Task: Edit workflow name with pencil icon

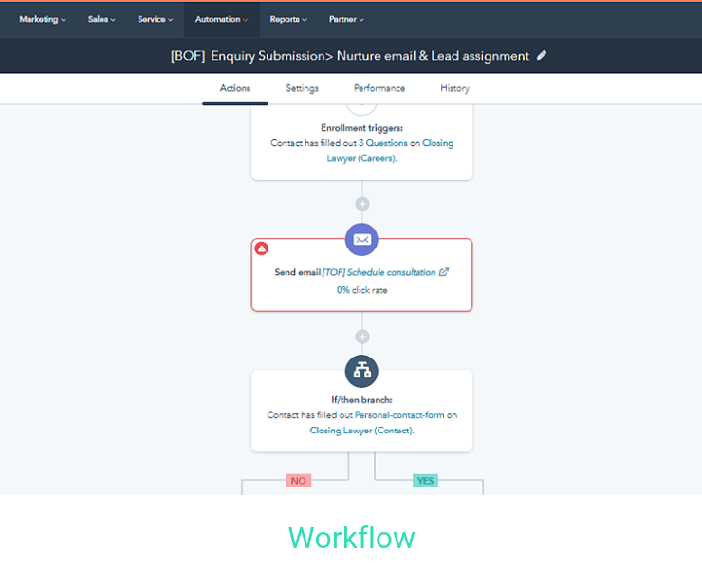Action: pyautogui.click(x=542, y=56)
